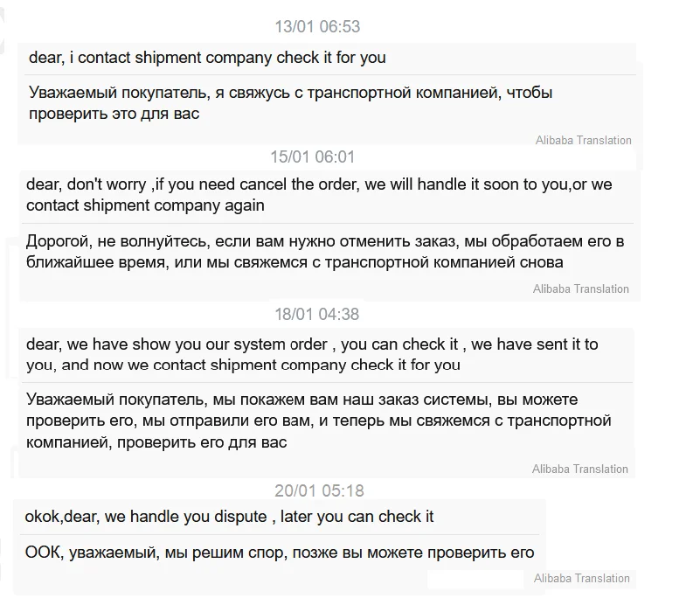Click the word 'dispute' in the last English message

click(x=242, y=517)
